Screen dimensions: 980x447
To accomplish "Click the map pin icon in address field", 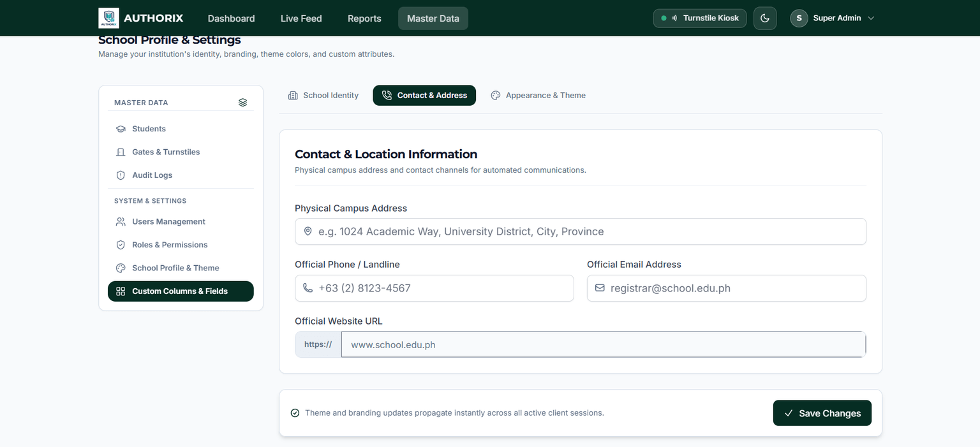I will pos(308,231).
